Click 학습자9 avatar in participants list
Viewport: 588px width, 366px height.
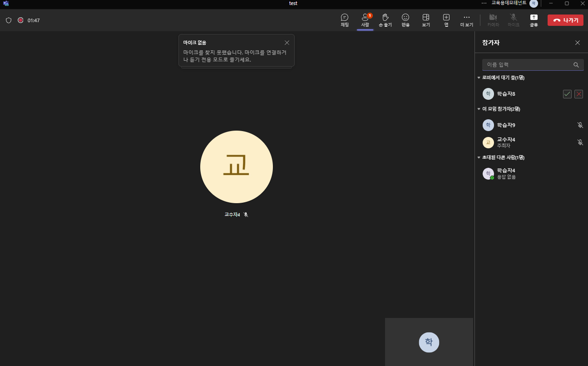click(488, 125)
